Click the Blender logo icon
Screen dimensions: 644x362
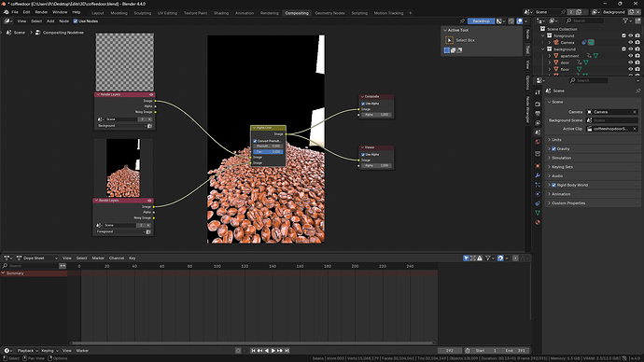pyautogui.click(x=6, y=12)
